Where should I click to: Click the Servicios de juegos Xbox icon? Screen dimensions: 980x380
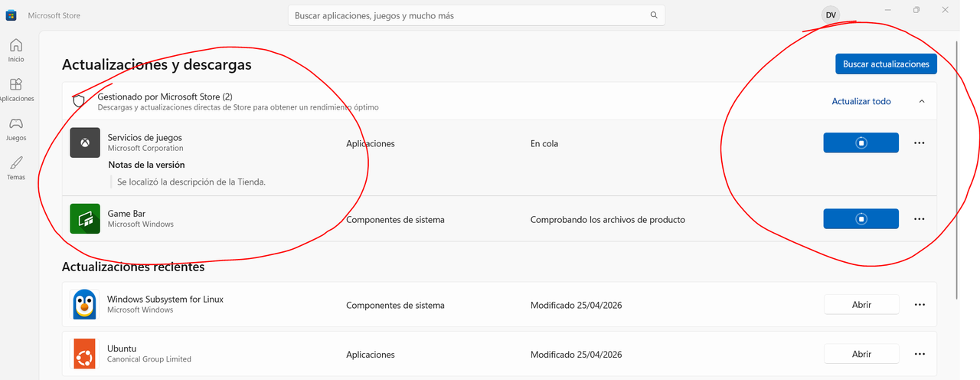point(85,142)
